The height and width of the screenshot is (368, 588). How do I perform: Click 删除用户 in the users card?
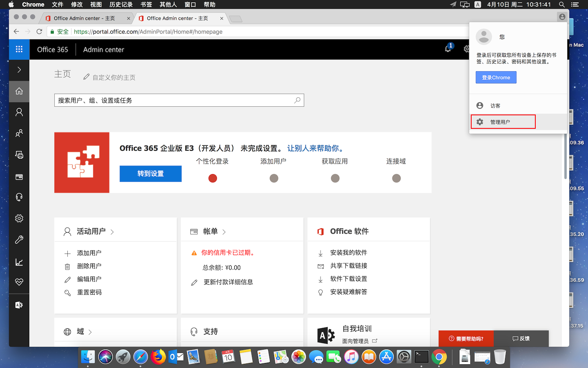pyautogui.click(x=89, y=266)
